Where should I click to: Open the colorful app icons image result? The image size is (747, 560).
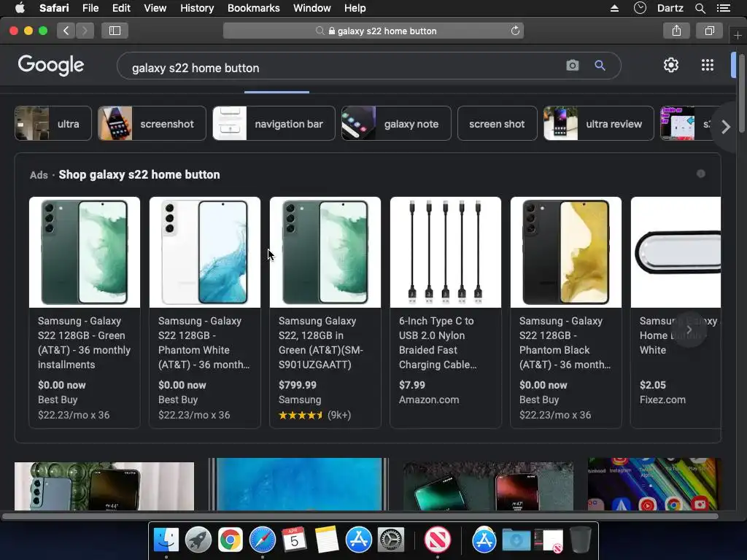[654, 484]
